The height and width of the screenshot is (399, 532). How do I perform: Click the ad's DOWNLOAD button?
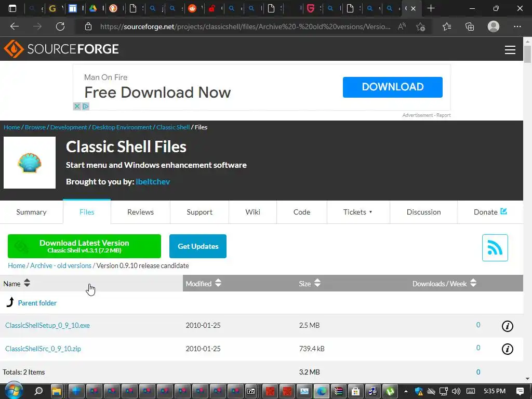[x=393, y=87]
